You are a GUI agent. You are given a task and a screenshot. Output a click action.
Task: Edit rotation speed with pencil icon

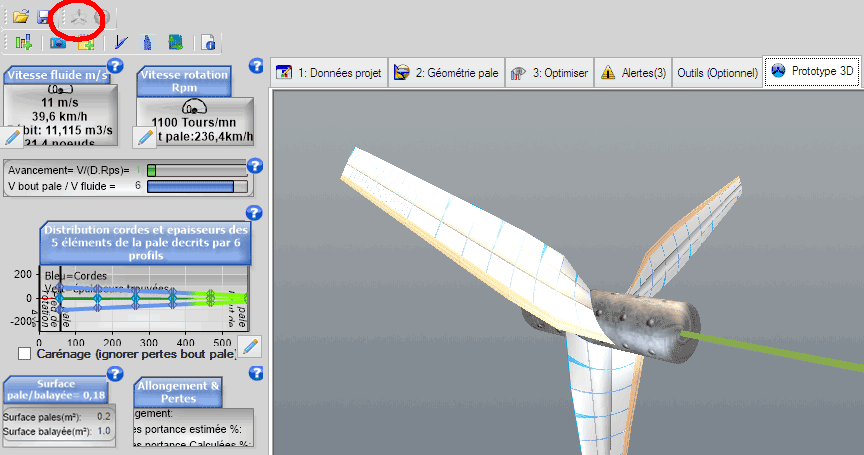click(x=146, y=137)
